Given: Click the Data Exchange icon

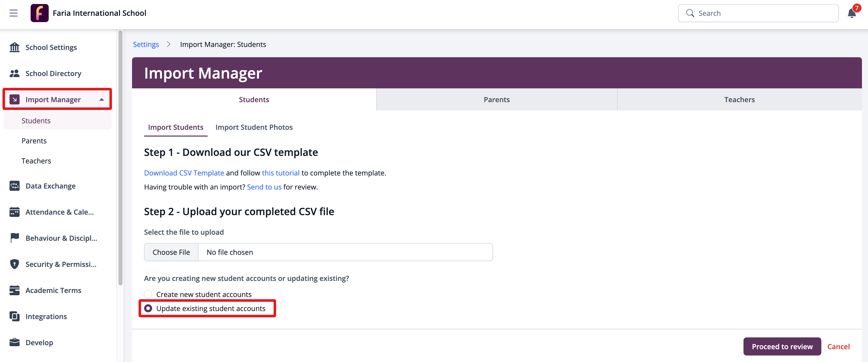Looking at the screenshot, I should [x=15, y=186].
